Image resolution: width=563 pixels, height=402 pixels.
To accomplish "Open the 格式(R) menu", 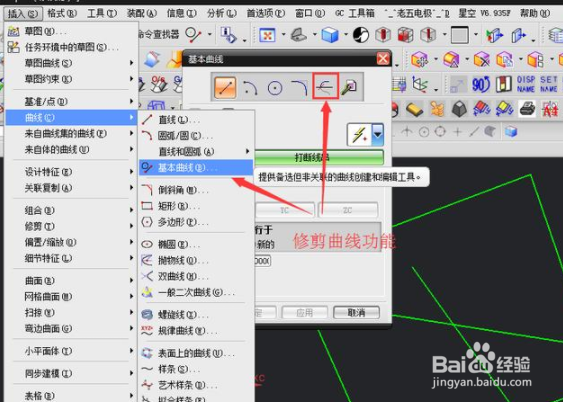I will tap(62, 14).
